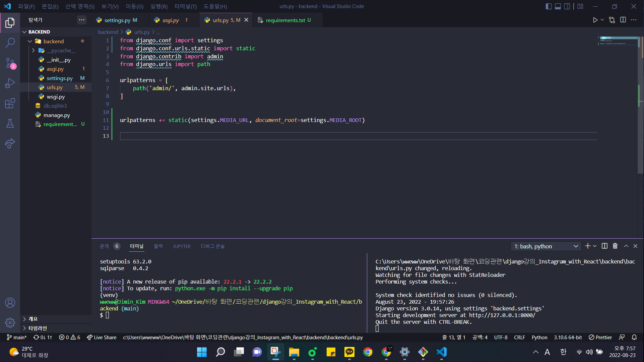Select the Python 3.10.6 interpreter
The height and width of the screenshot is (362, 644).
coord(568,337)
